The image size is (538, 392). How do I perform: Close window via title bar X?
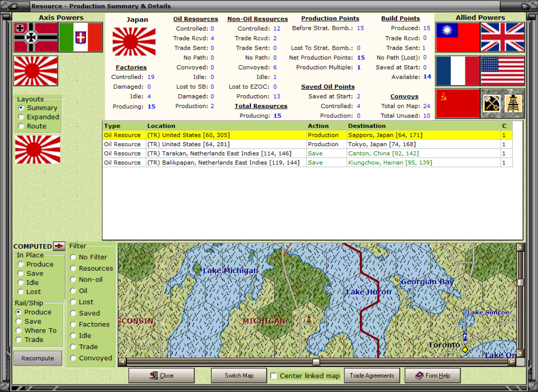525,6
